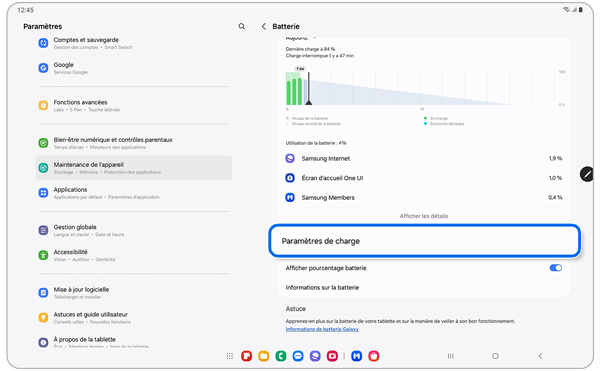The width and height of the screenshot is (600, 371).
Task: Open Accessibilité settings
Action: tap(134, 255)
